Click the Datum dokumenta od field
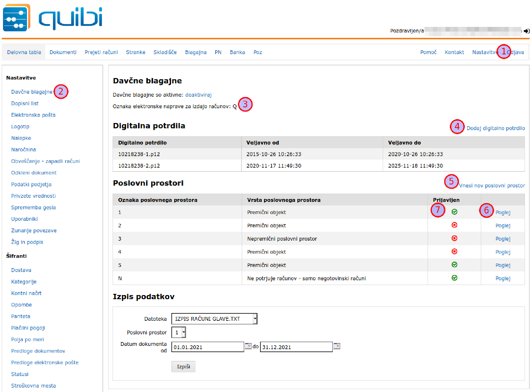The height and width of the screenshot is (392, 532). (x=207, y=347)
